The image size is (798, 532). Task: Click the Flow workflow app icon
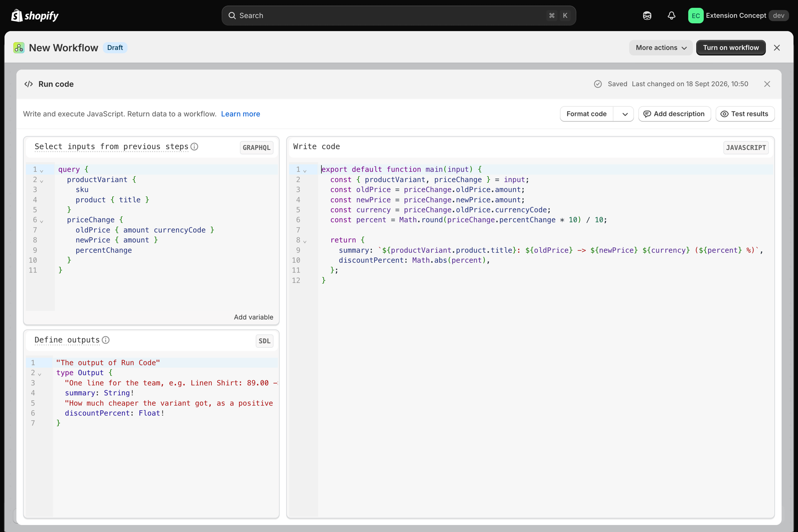(x=19, y=48)
